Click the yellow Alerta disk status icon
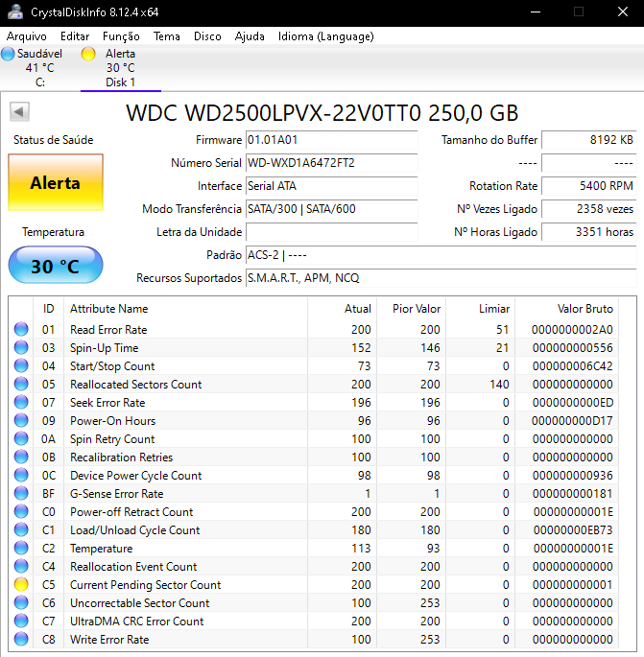Screen dimensions: 644x657 click(x=88, y=54)
